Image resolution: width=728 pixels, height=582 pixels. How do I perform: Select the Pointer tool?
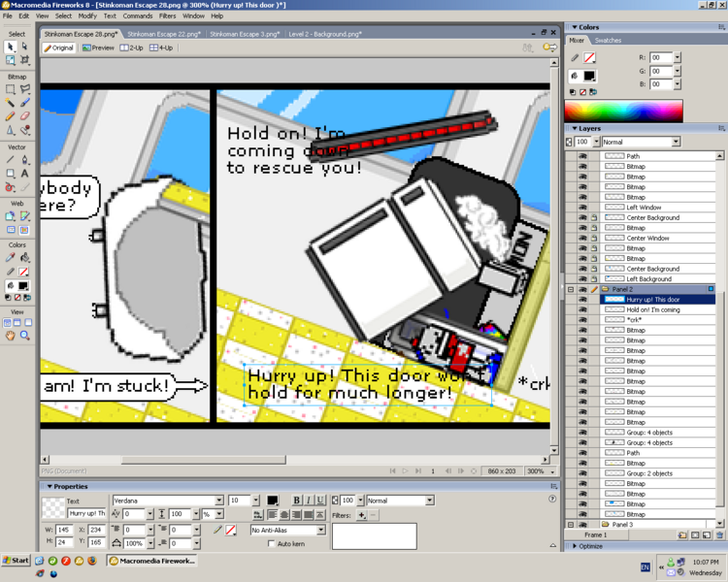point(11,46)
